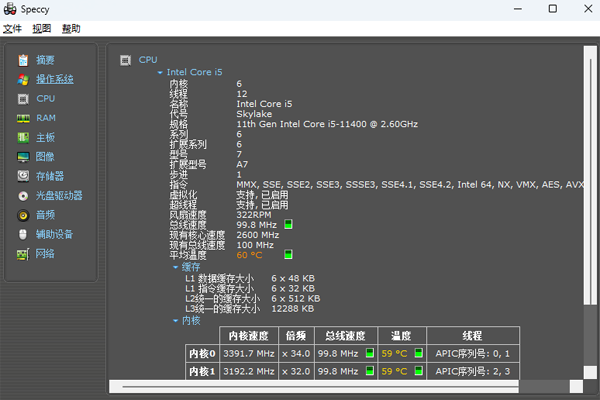Click the 2600 MHz core speed value
Screen dimensions: 600x400
point(258,235)
